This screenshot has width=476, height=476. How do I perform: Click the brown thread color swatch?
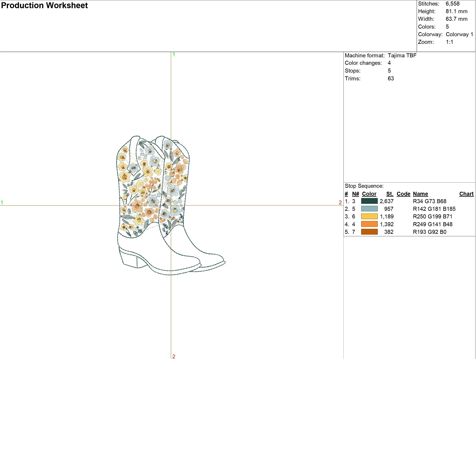[x=369, y=232]
